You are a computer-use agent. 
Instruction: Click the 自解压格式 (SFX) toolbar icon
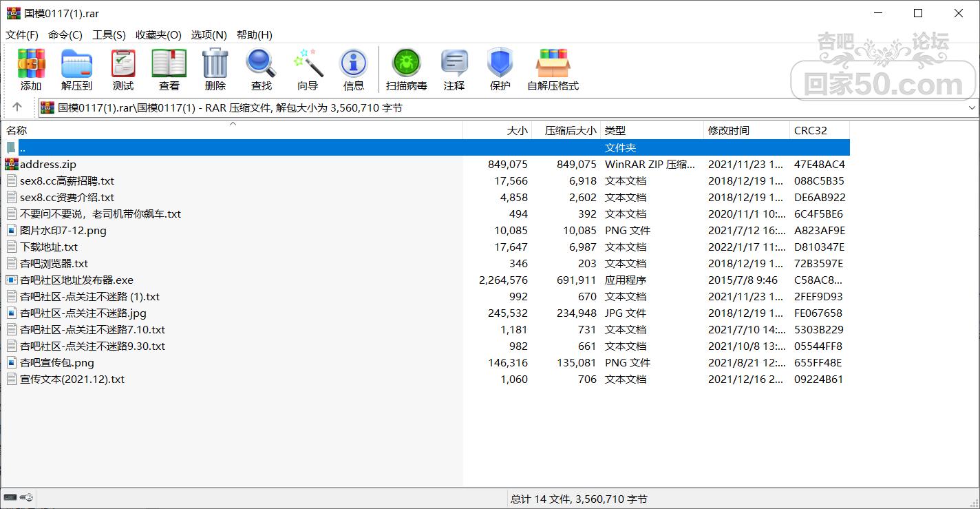pyautogui.click(x=553, y=64)
